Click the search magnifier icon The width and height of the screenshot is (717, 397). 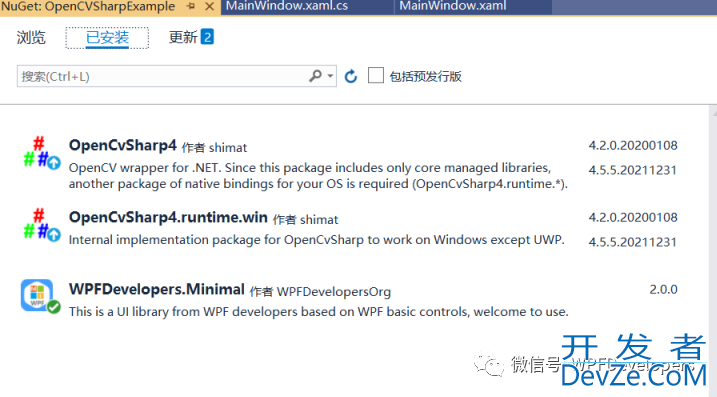(x=315, y=75)
